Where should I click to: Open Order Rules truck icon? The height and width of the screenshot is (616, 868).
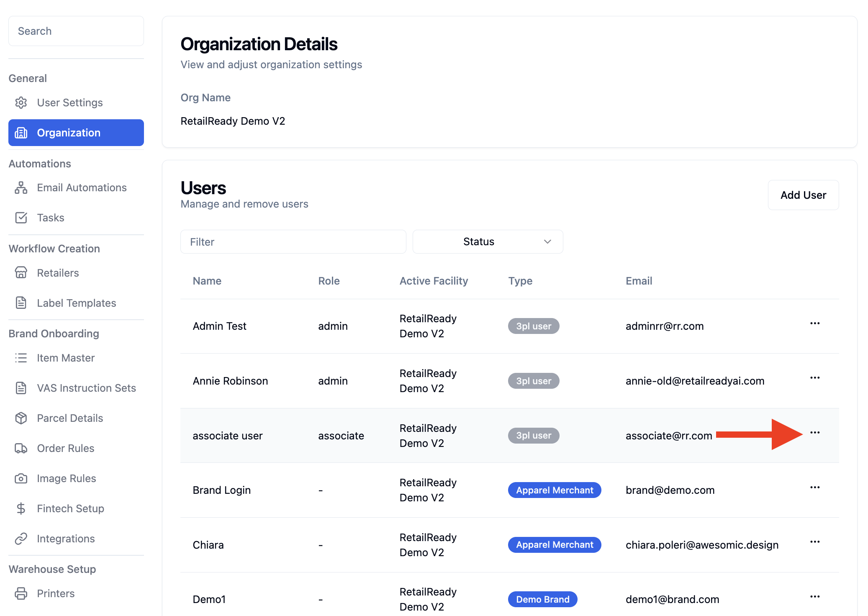pos(21,448)
